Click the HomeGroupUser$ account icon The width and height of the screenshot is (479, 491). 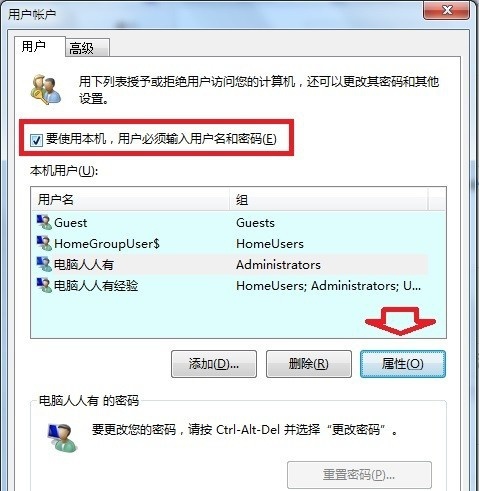coord(44,243)
